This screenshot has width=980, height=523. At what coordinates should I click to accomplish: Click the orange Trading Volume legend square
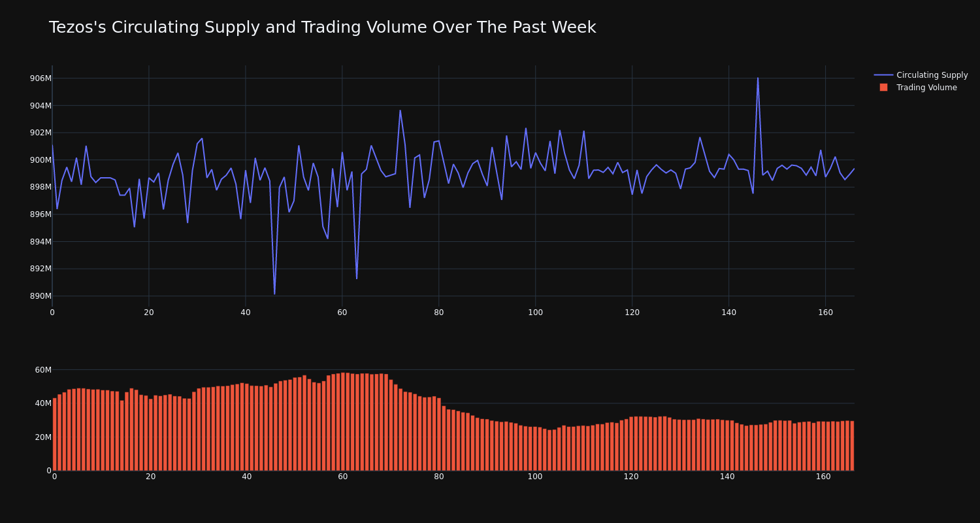point(883,88)
